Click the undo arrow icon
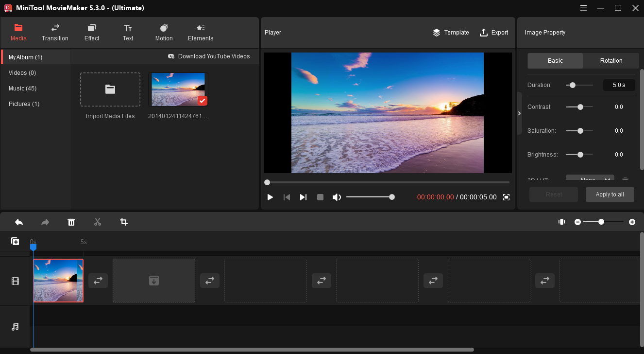The height and width of the screenshot is (354, 644). coord(19,222)
